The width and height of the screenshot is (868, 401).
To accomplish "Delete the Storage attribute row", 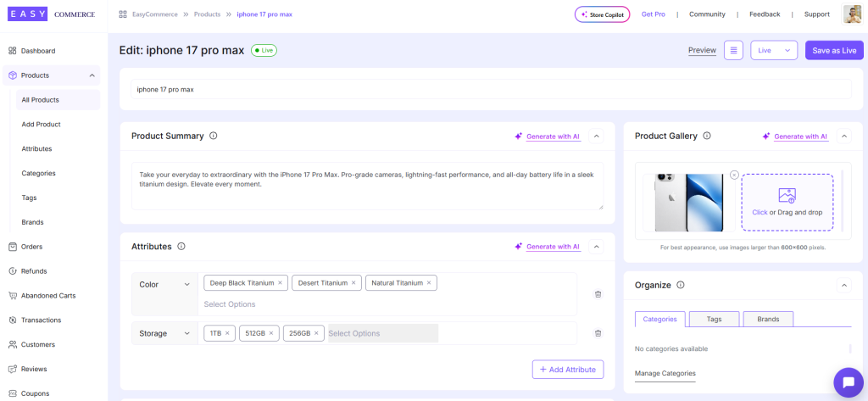I will [x=598, y=333].
